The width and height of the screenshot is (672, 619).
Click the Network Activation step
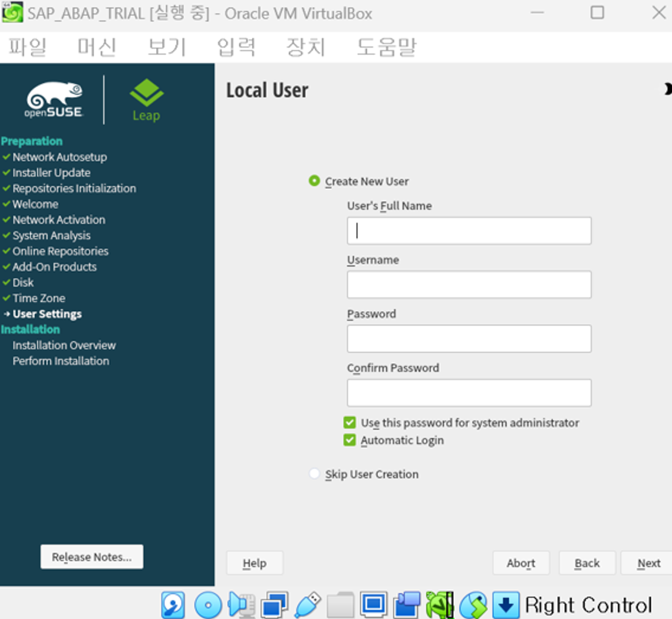coord(59,219)
